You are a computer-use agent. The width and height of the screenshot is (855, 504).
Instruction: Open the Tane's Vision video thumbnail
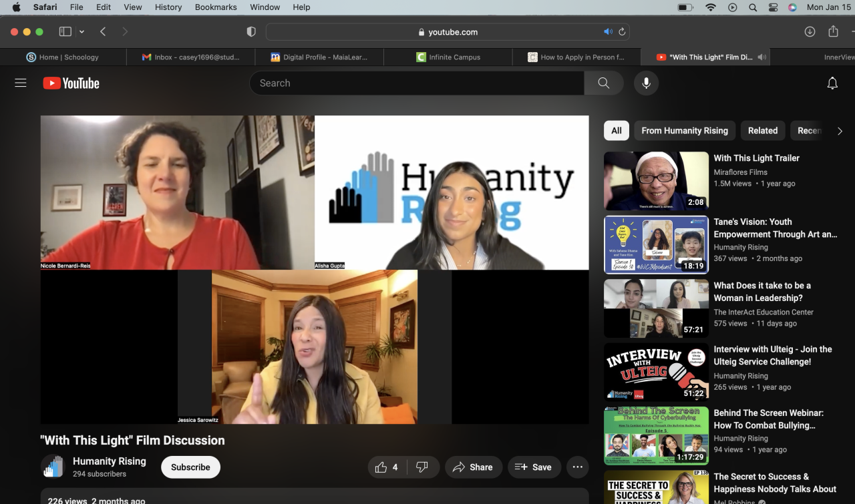pyautogui.click(x=656, y=245)
